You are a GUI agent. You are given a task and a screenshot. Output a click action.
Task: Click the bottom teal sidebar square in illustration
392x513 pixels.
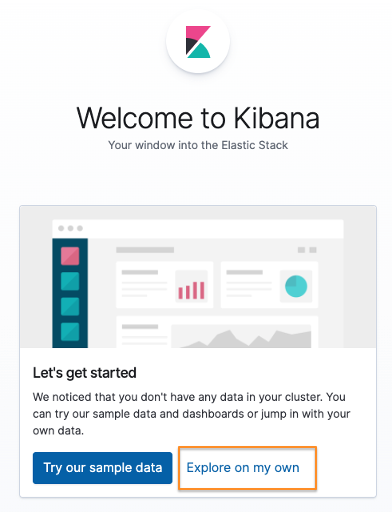(70, 332)
